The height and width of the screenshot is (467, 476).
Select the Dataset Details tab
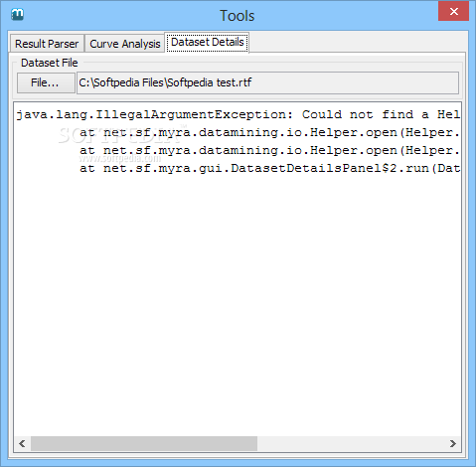coord(208,42)
